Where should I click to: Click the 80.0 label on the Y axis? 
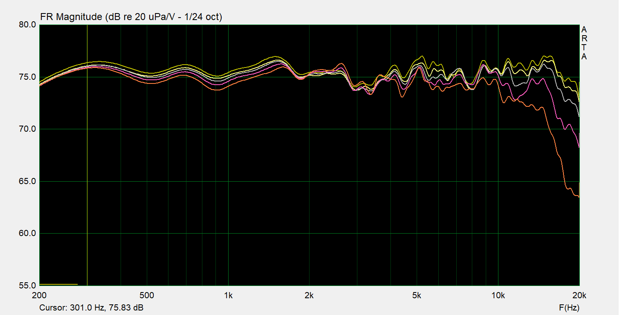pos(27,25)
